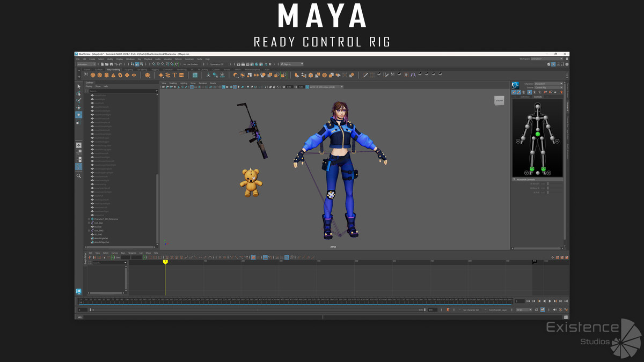Open the Outliner icon in the left sidebar
This screenshot has height=362, width=644.
[78, 166]
